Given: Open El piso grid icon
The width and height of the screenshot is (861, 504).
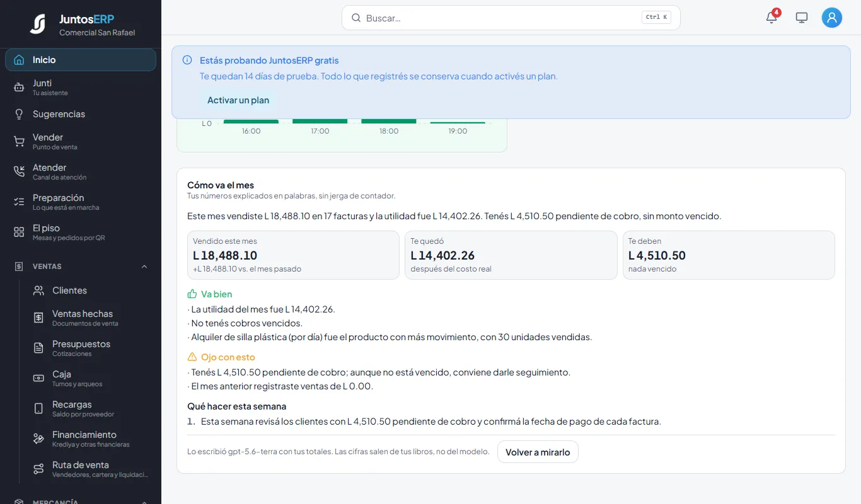Looking at the screenshot, I should 19,232.
